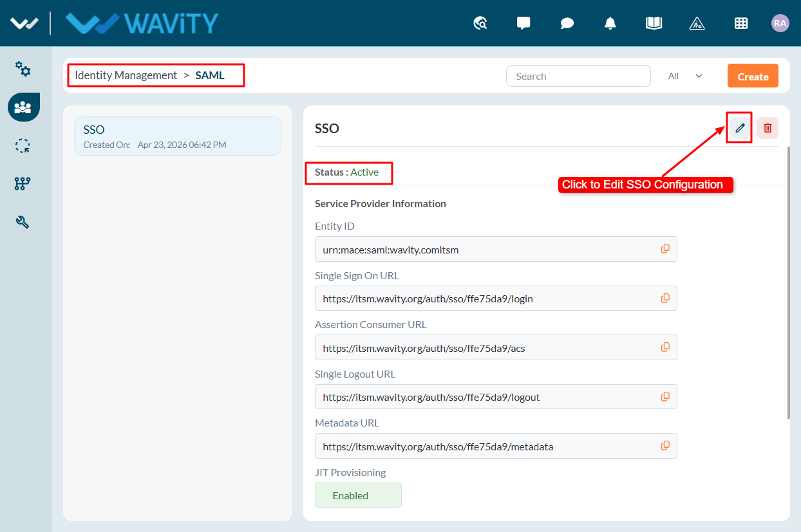Click the Service Provider Information heading
Image resolution: width=801 pixels, height=532 pixels.
click(x=381, y=203)
